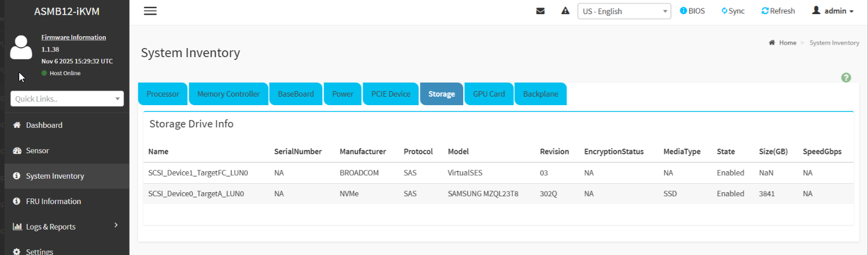Click the green help question mark icon
Image resolution: width=868 pixels, height=255 pixels.
point(846,77)
